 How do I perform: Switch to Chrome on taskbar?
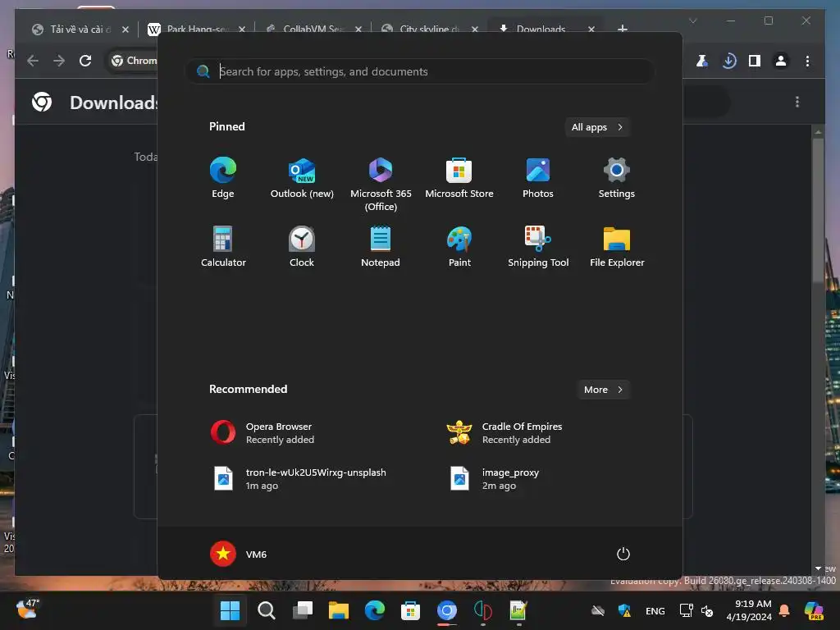(447, 610)
